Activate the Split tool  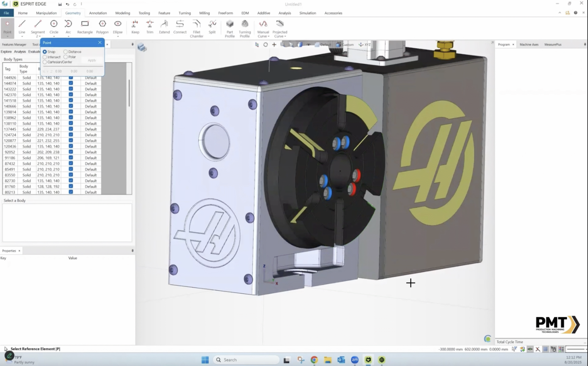(212, 27)
